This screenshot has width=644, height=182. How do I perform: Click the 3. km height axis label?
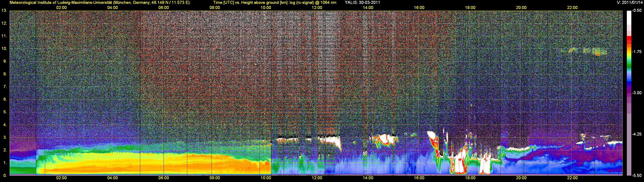[5, 137]
